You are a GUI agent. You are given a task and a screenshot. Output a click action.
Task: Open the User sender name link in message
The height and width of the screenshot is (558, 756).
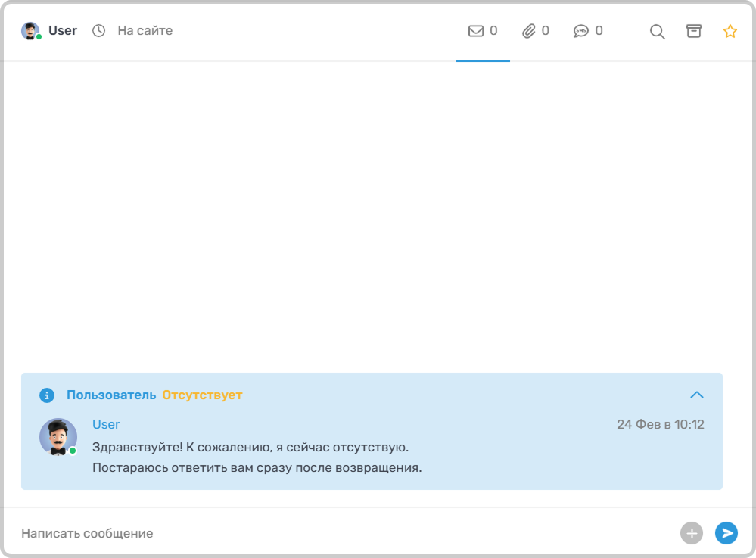pos(106,425)
